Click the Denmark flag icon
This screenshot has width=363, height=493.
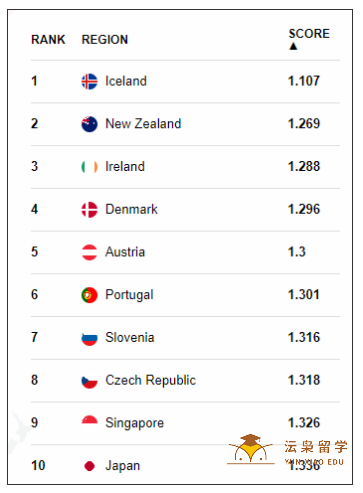89,210
